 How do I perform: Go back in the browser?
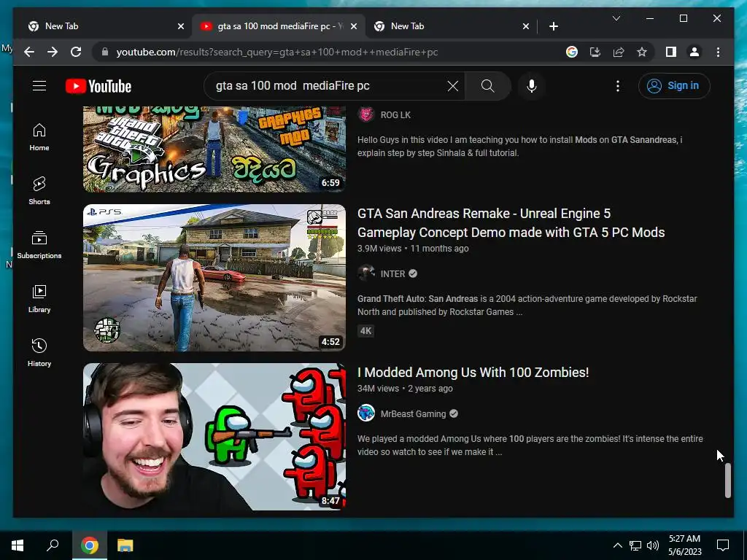click(29, 52)
